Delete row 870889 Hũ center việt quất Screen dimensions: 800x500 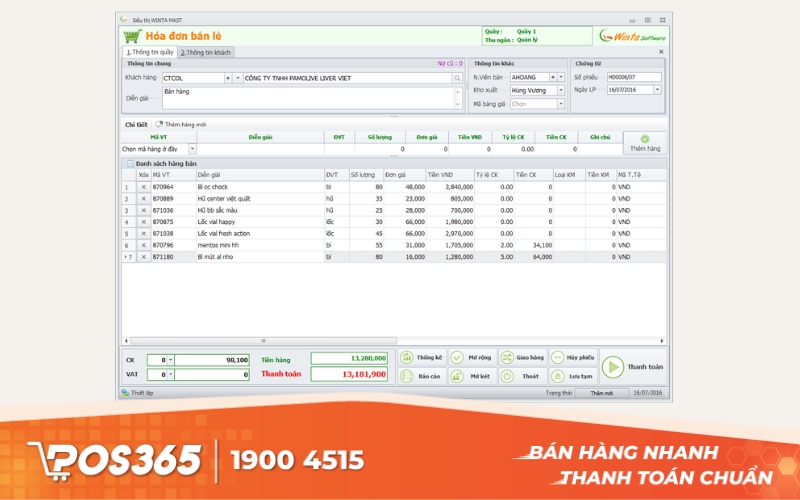pyautogui.click(x=143, y=198)
